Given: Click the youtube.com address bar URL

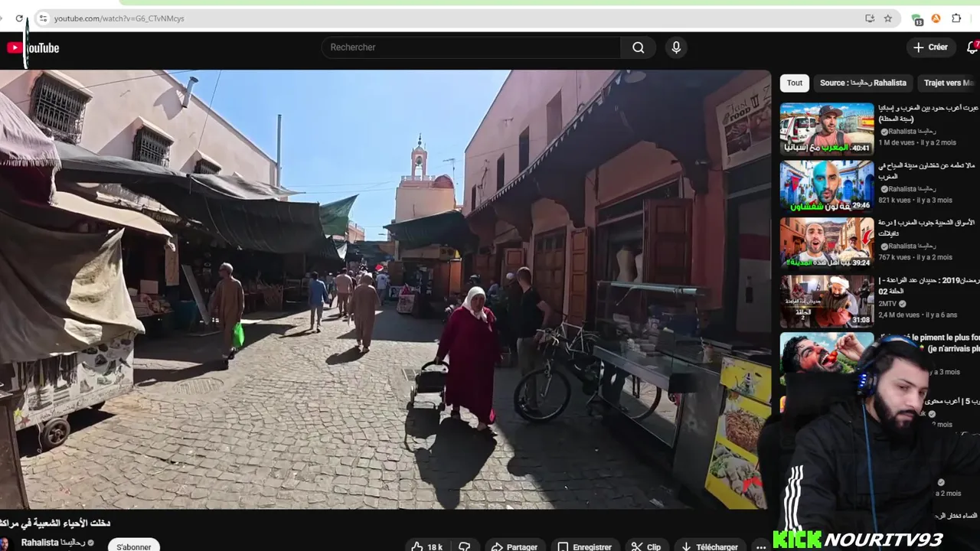Looking at the screenshot, I should pyautogui.click(x=119, y=18).
